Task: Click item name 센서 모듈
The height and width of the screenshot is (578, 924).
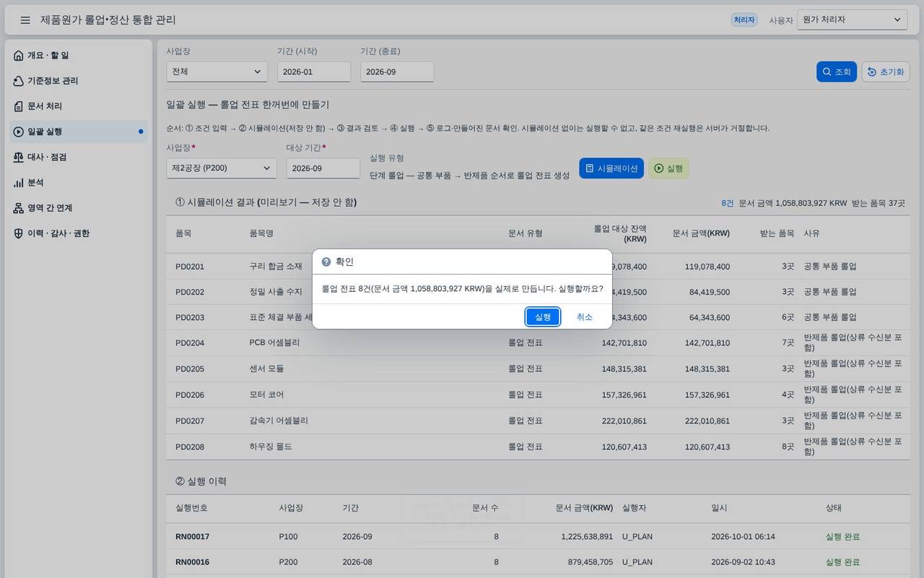Action: click(266, 368)
